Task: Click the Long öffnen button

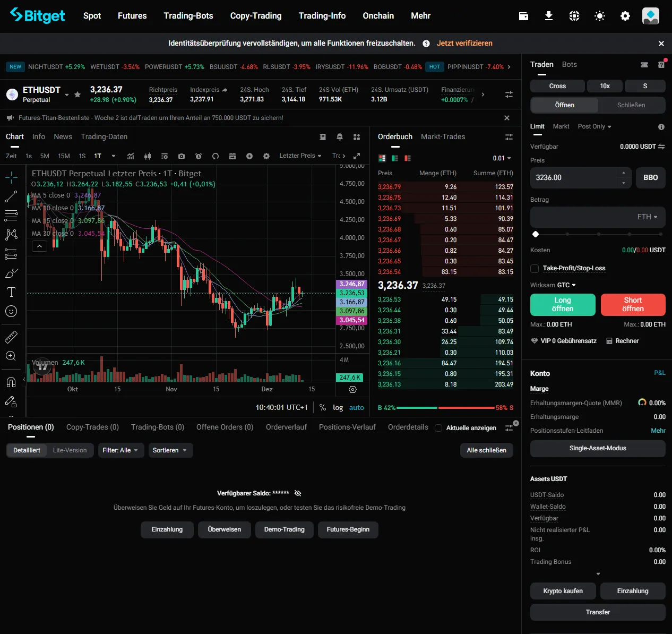Action: point(563,304)
